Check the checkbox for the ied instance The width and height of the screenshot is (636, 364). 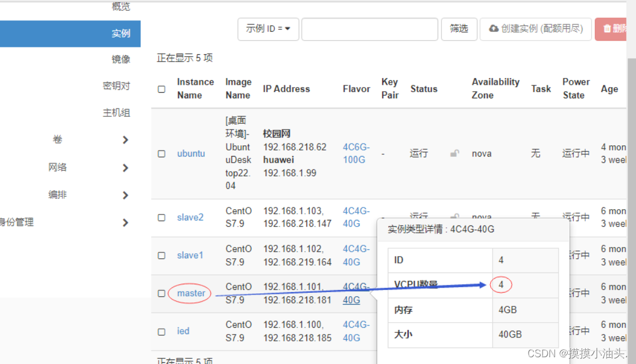pyautogui.click(x=161, y=331)
